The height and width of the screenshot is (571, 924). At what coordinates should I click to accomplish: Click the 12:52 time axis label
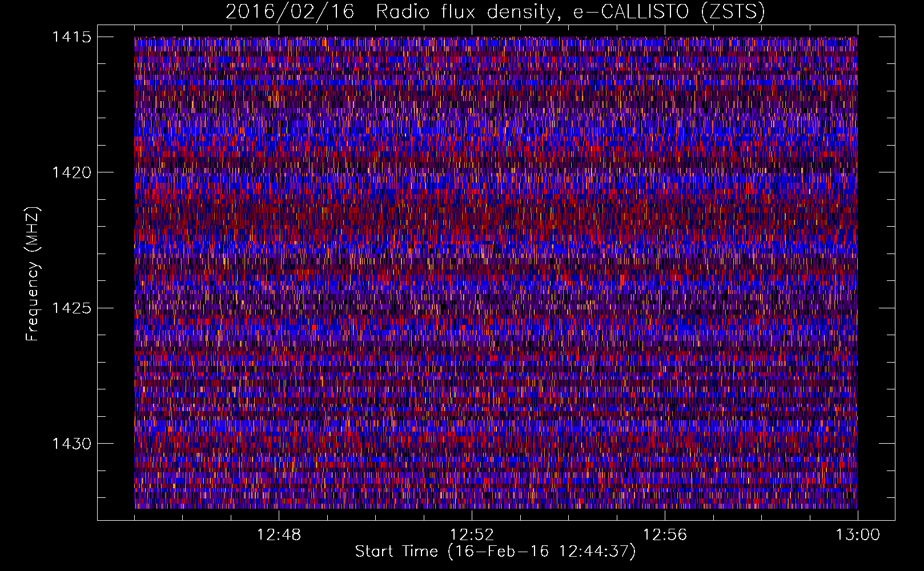pos(472,535)
